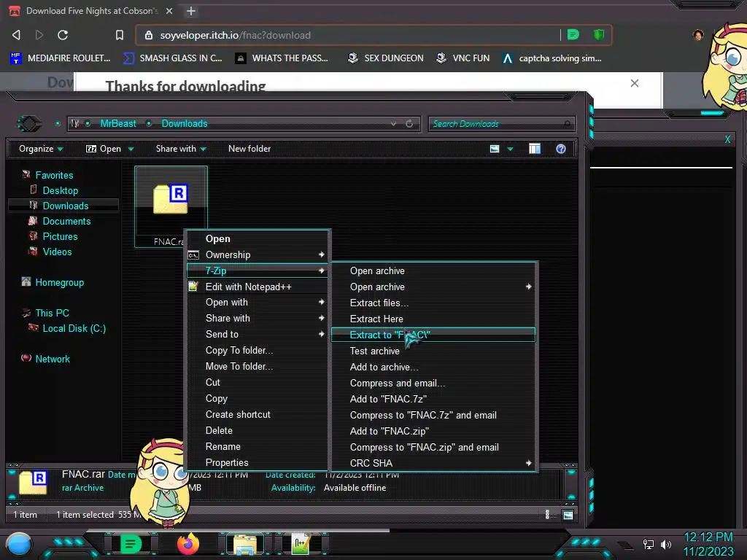Choose Extract Here in 7-Zip submenu
The image size is (747, 560).
pos(433,319)
